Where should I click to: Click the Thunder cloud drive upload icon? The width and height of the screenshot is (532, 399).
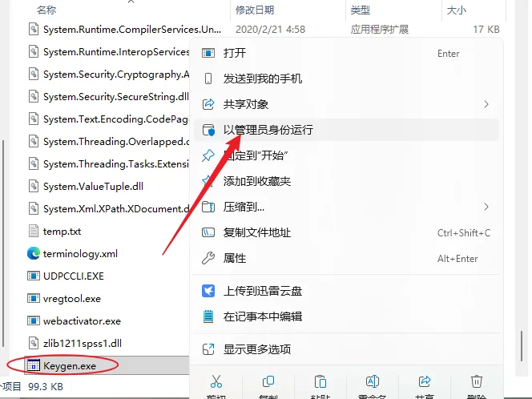point(208,291)
